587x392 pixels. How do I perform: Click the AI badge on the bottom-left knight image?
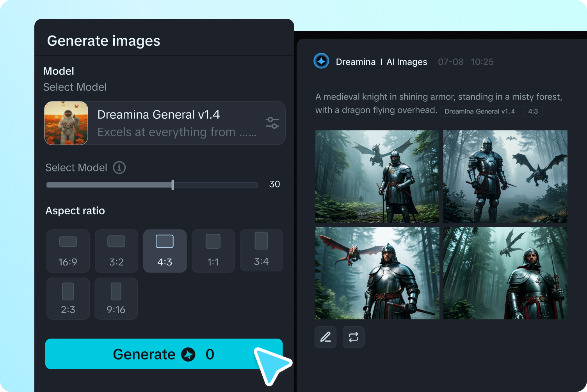[321, 231]
